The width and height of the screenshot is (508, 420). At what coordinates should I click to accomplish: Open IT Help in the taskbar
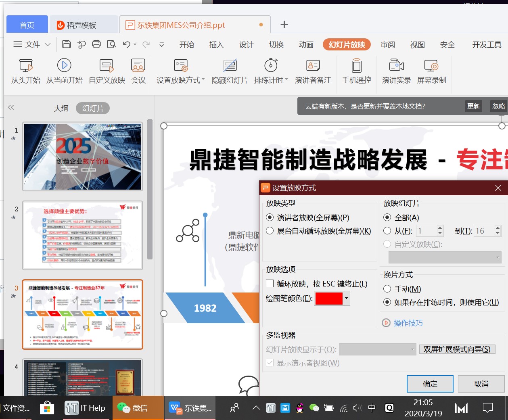pos(86,408)
